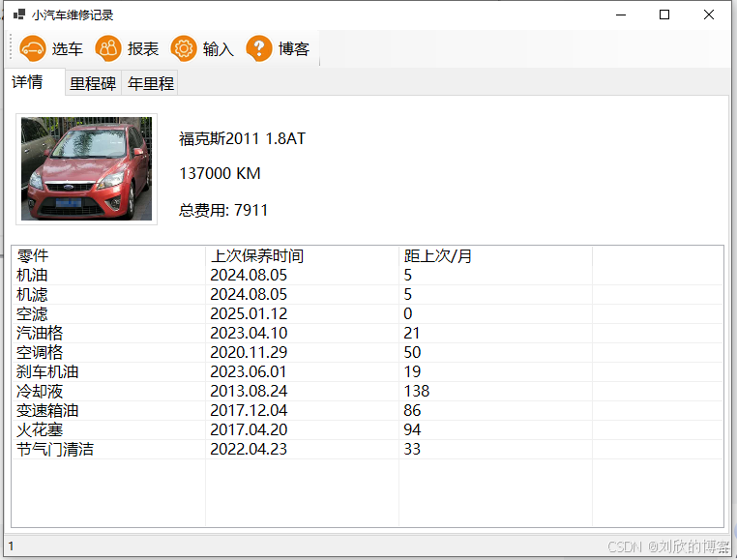Click the orange car icon for 选车
The height and width of the screenshot is (560, 737).
pos(33,48)
